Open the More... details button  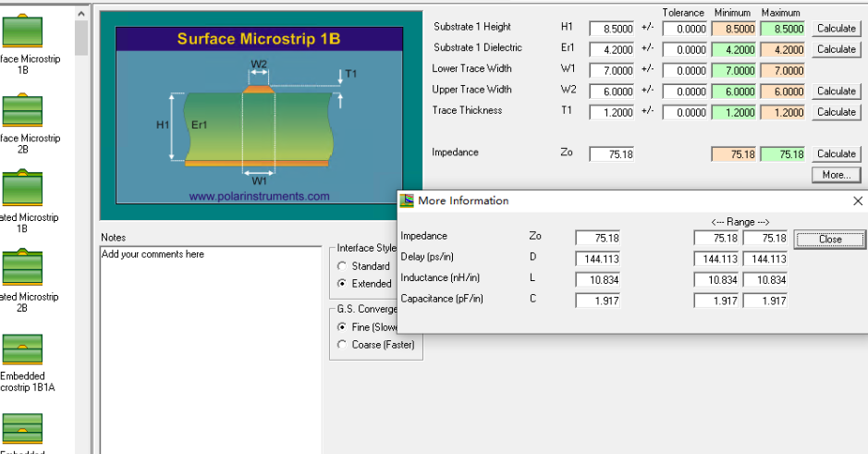(x=836, y=175)
